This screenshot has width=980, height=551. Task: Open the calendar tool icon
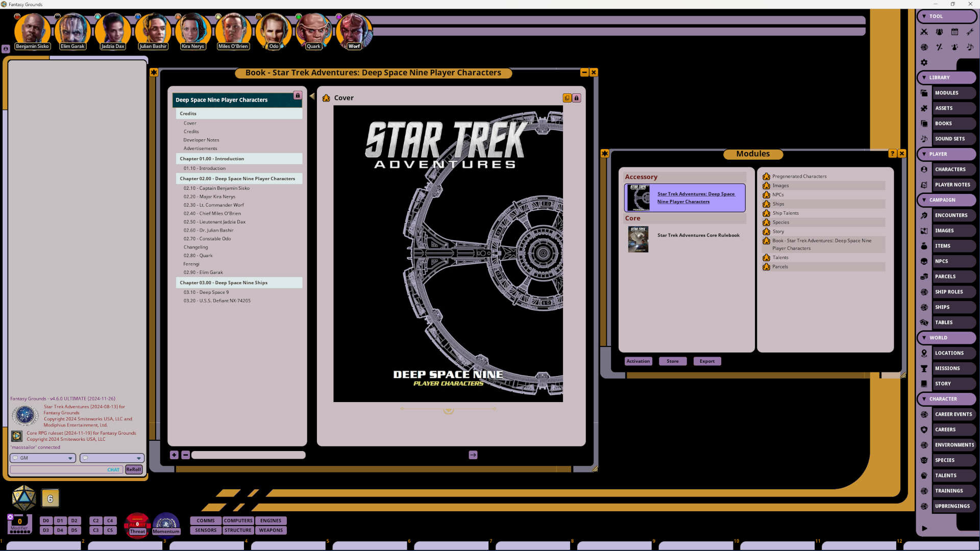(x=954, y=32)
